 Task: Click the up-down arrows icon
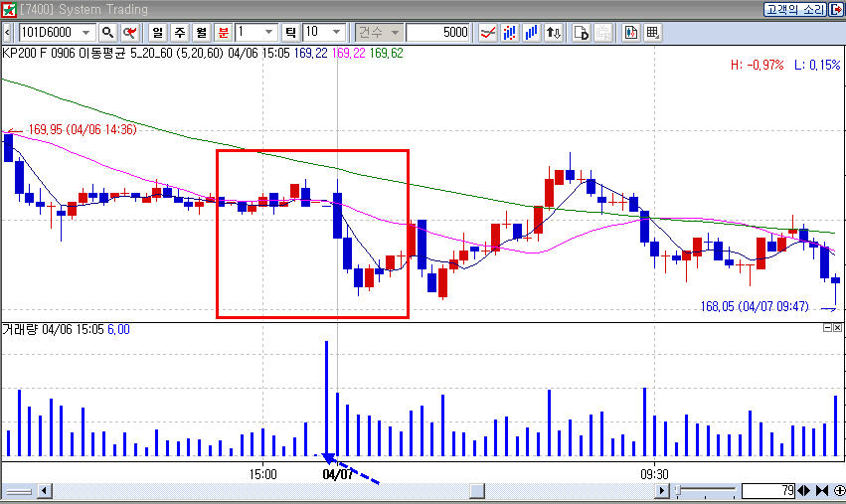(x=554, y=33)
